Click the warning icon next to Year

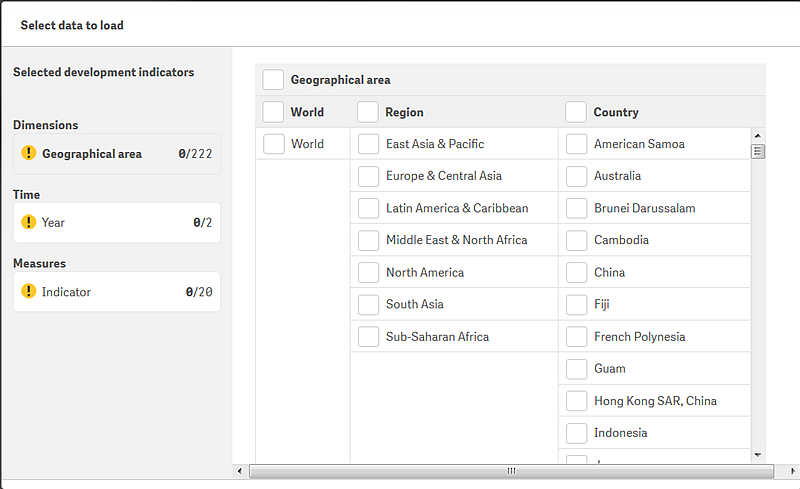(x=29, y=222)
